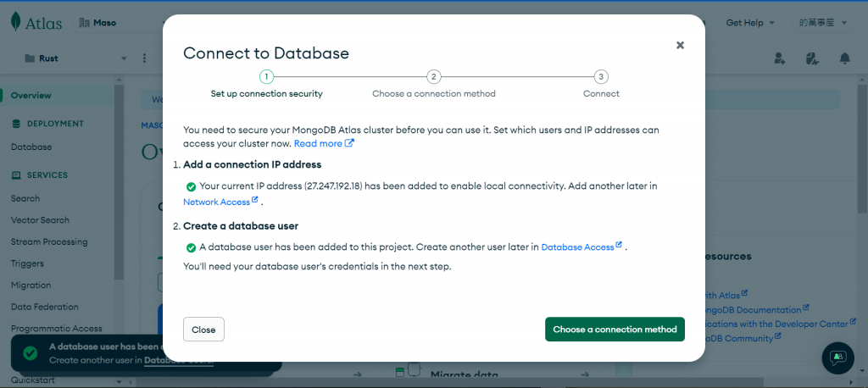The height and width of the screenshot is (388, 868).
Task: Select Overview in sidebar
Action: point(31,95)
